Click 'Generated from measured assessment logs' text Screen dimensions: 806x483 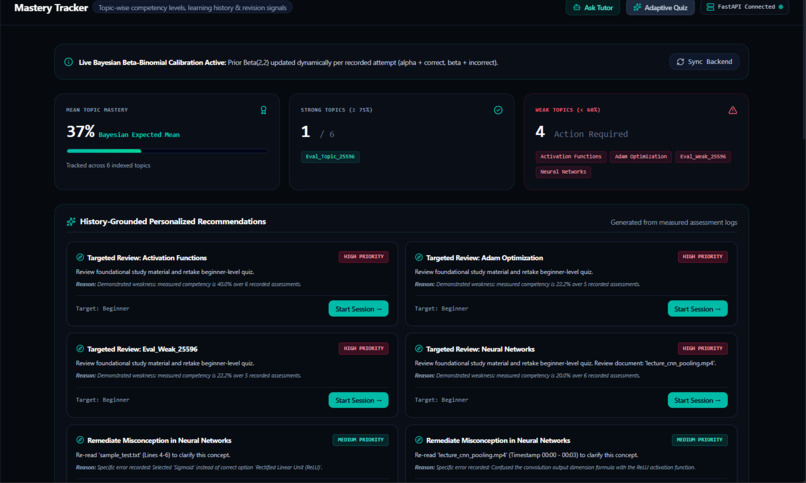point(673,222)
